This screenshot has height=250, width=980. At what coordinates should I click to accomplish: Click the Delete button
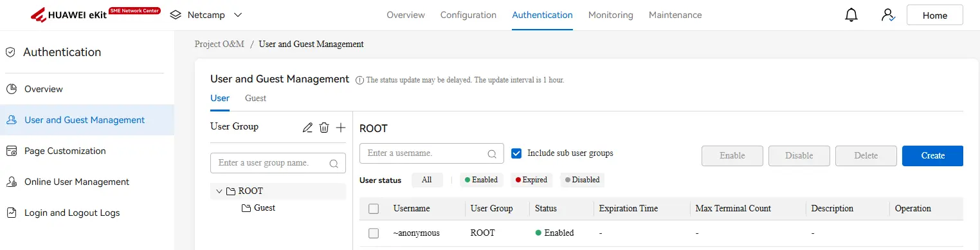click(x=866, y=156)
